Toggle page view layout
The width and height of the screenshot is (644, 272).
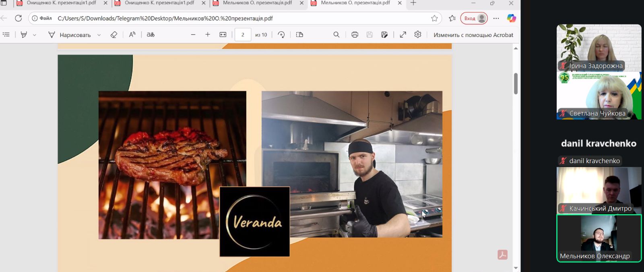[x=299, y=35]
